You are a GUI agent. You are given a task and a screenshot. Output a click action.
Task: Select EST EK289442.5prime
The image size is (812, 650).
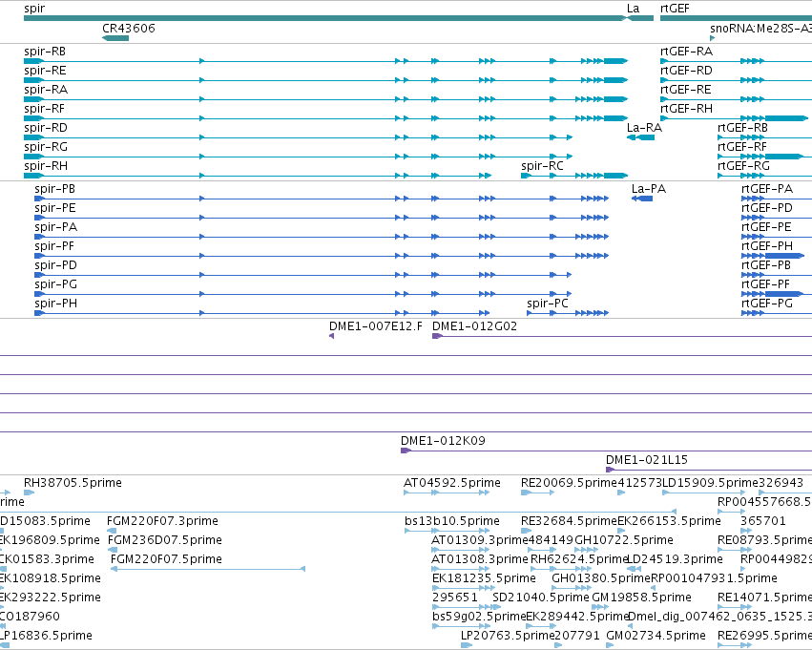click(x=541, y=627)
